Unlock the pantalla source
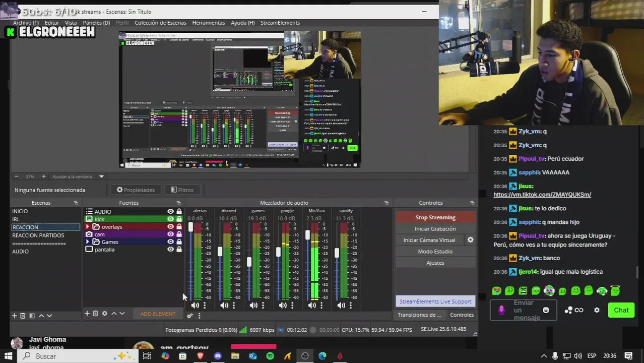644x363 pixels. (179, 250)
